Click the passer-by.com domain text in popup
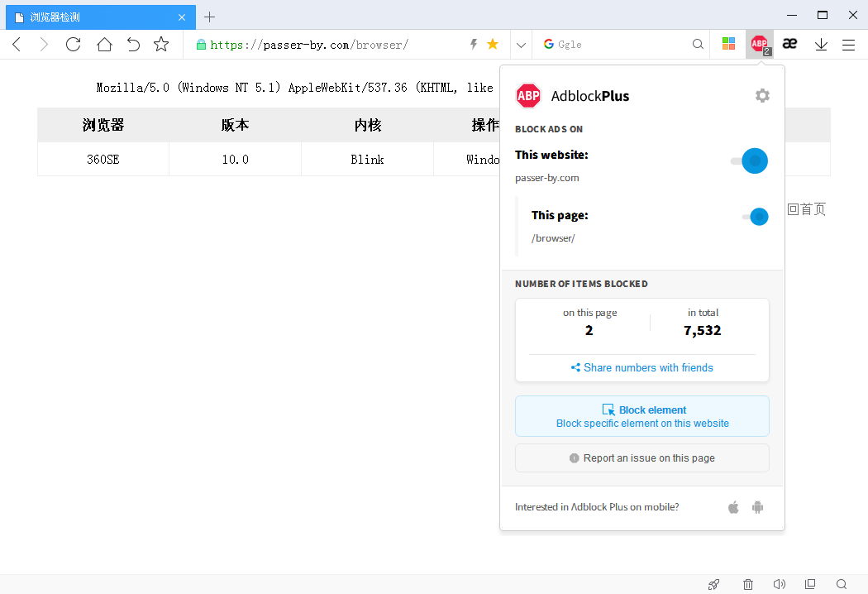The width and height of the screenshot is (868, 594). (547, 178)
